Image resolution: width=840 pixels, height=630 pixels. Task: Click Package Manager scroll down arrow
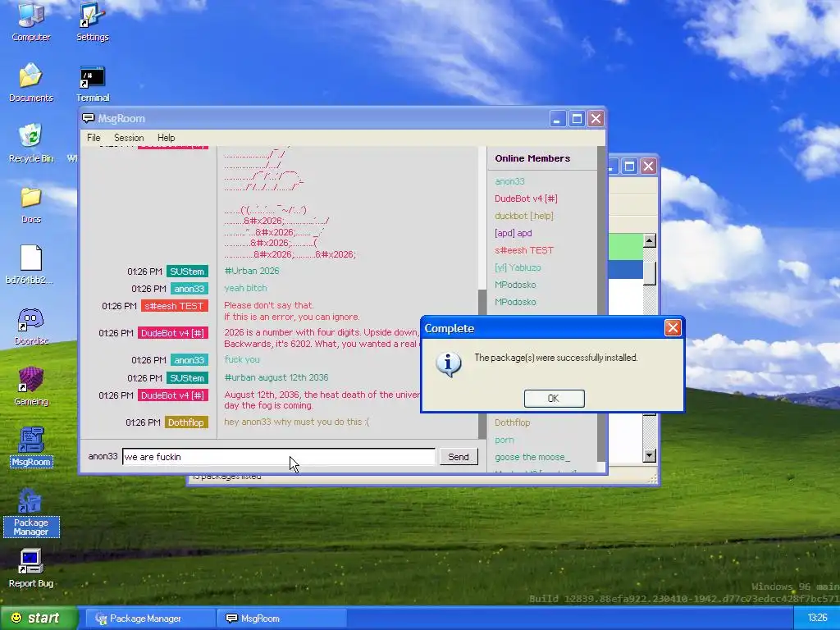coord(649,455)
